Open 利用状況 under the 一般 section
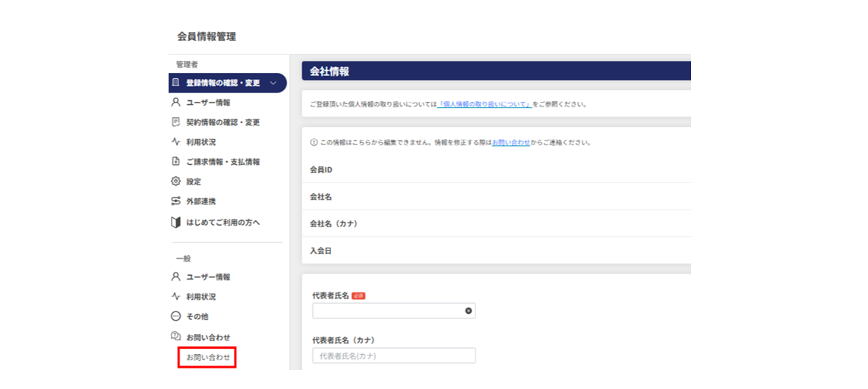Viewport: 868px width, 389px height. pyautogui.click(x=200, y=297)
